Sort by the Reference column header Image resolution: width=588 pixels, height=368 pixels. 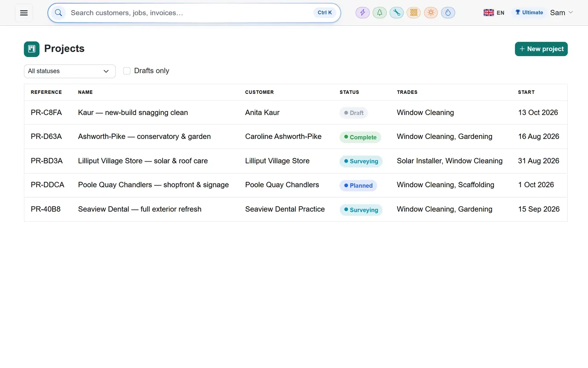coord(46,92)
